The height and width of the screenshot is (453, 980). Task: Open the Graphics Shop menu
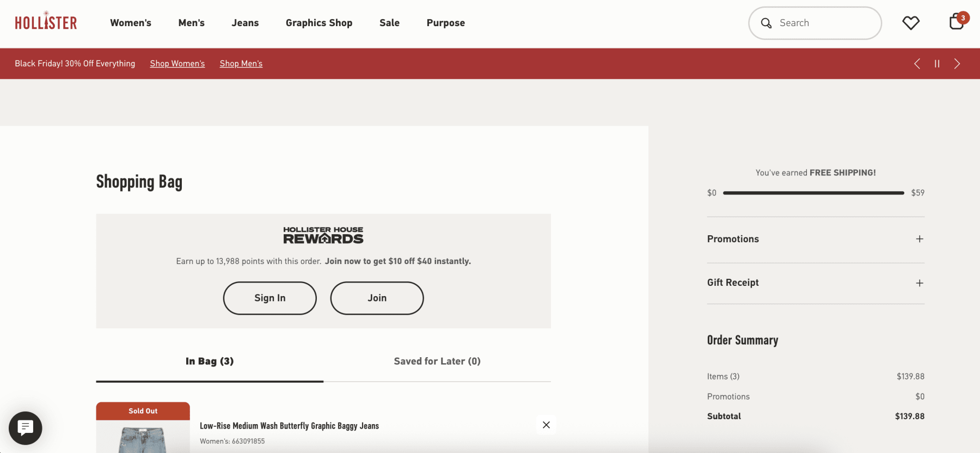319,23
